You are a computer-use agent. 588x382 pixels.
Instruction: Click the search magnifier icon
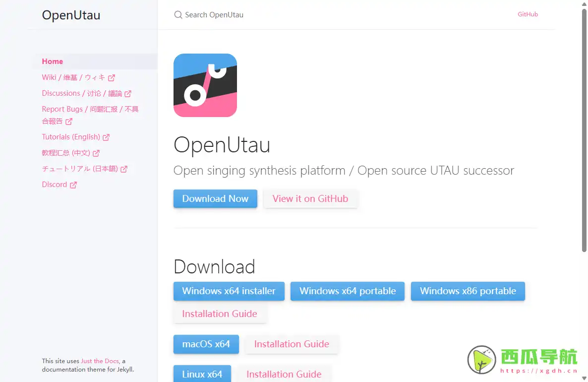tap(178, 14)
